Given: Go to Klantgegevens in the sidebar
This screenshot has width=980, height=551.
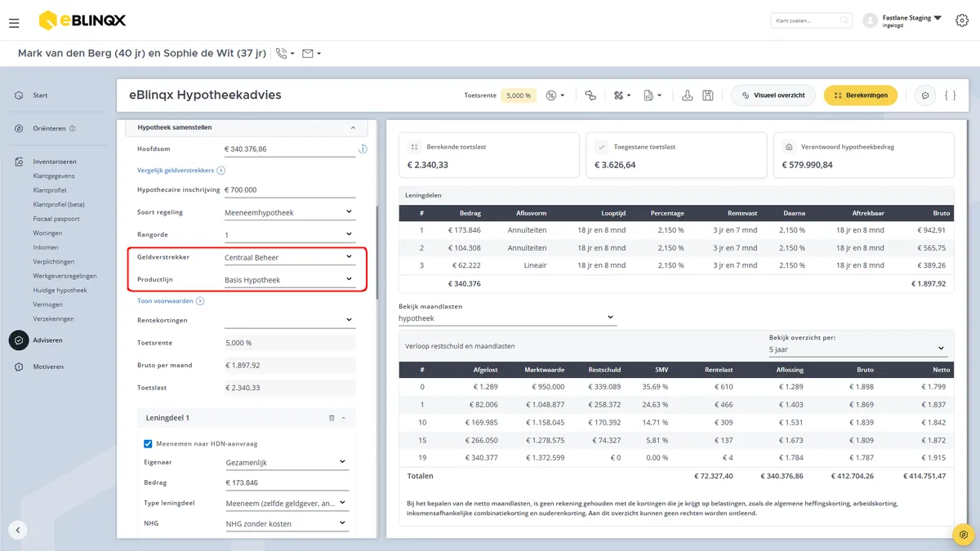Looking at the screenshot, I should [x=53, y=176].
